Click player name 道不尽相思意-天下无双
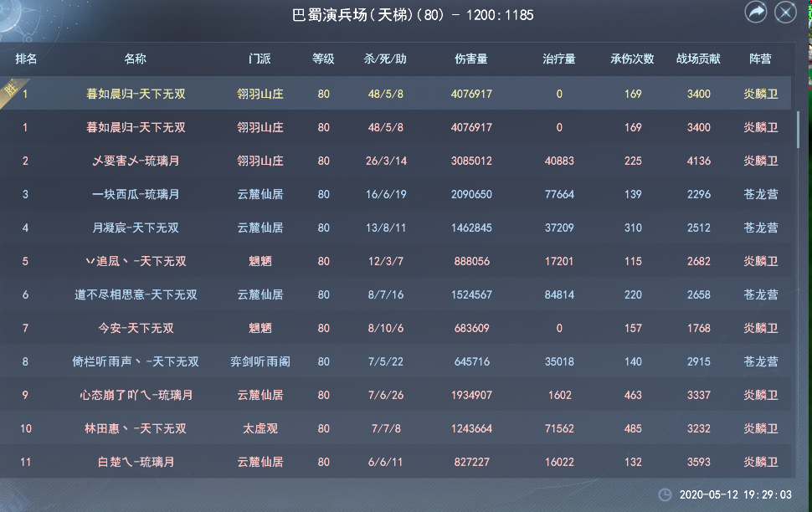 (x=136, y=294)
